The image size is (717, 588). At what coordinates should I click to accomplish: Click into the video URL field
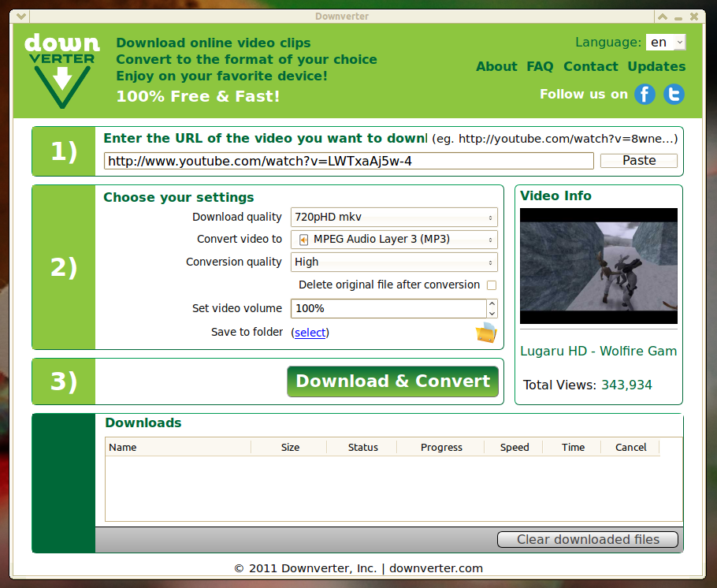coord(349,161)
